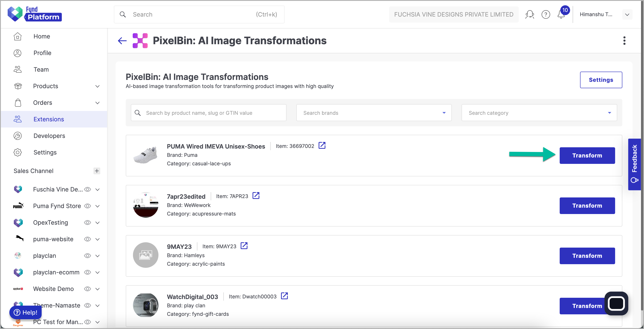Click the OpexTesting channel logo icon
The width and height of the screenshot is (644, 329).
coord(18,223)
